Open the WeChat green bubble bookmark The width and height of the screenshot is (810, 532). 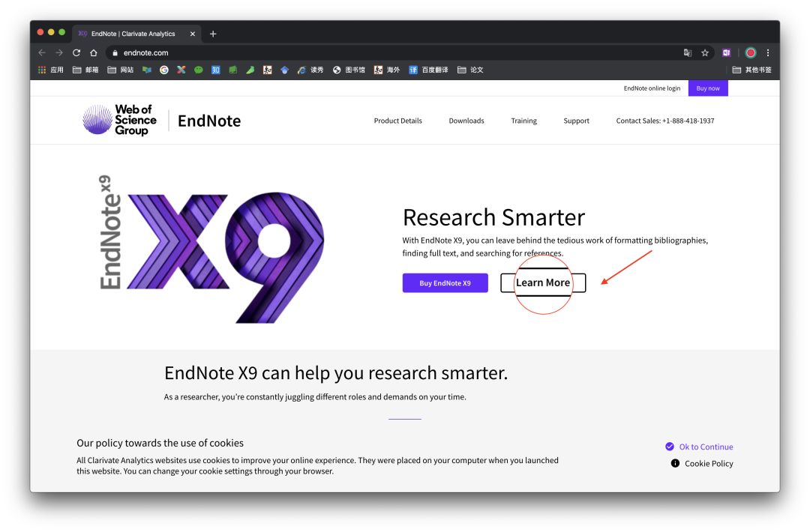click(x=198, y=70)
